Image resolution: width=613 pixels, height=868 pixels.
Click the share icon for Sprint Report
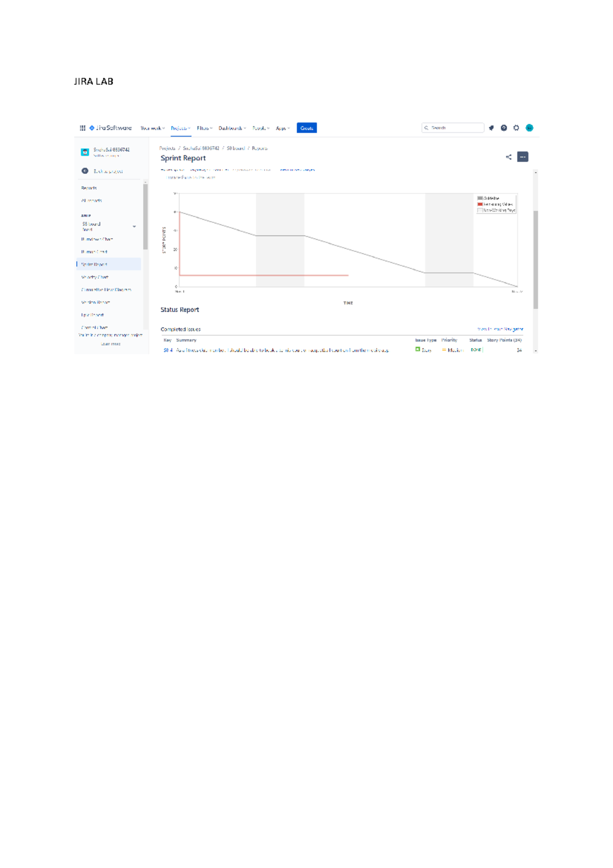(x=508, y=157)
